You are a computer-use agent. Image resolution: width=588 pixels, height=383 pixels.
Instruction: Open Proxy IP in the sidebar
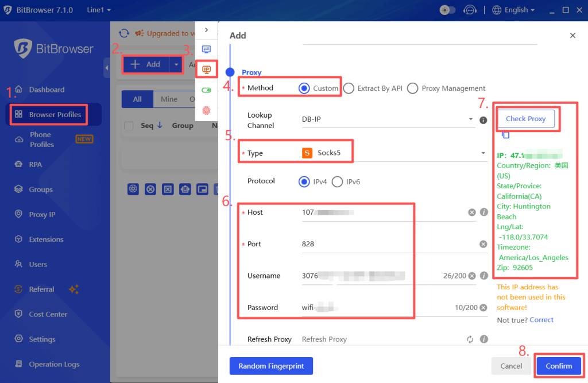(x=42, y=215)
